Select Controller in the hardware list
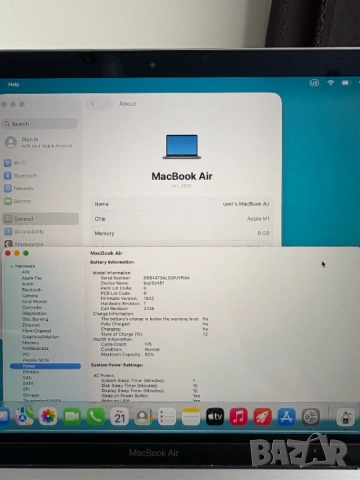This screenshot has height=480, width=360. 32,307
